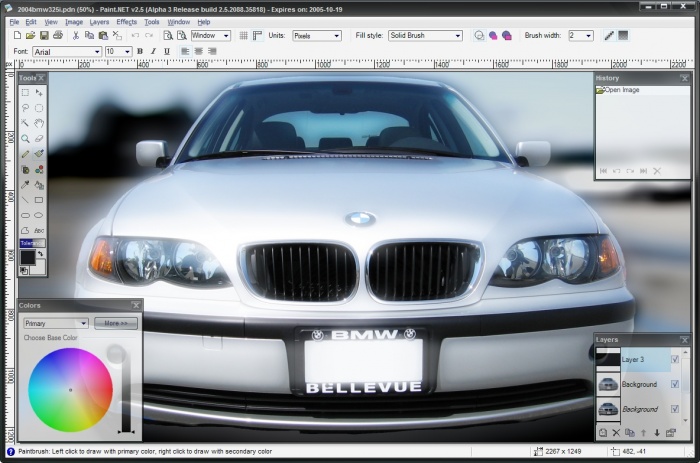Select the Text tool
Image resolution: width=700 pixels, height=463 pixels.
click(39, 230)
